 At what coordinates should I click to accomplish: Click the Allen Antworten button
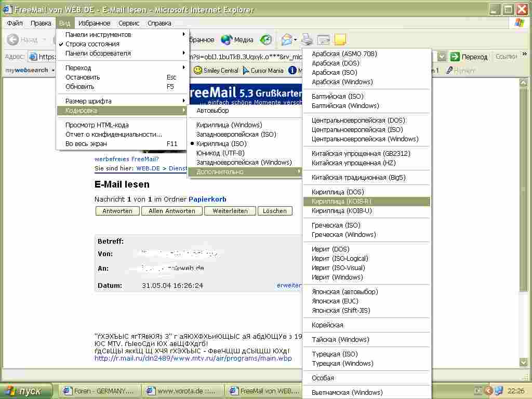[171, 211]
